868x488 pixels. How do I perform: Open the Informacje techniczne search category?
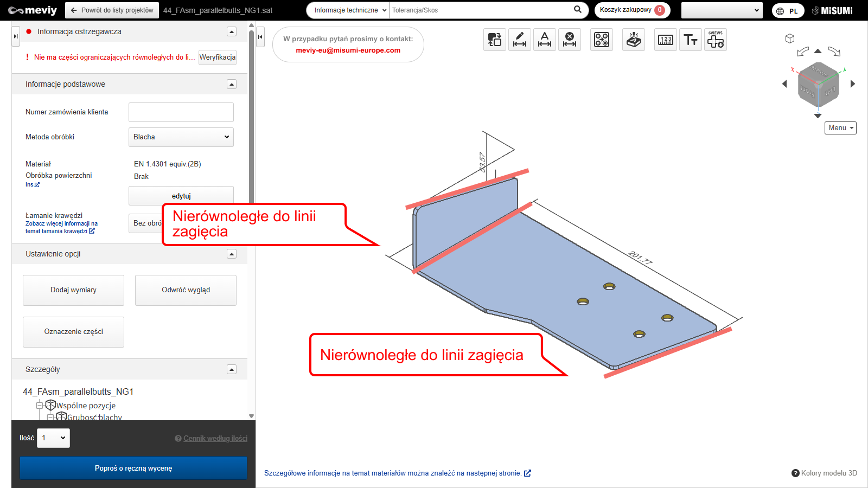[x=349, y=10]
